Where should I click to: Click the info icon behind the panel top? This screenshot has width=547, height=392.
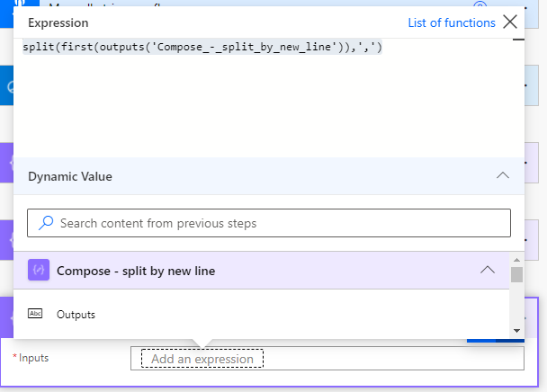coord(479,4)
